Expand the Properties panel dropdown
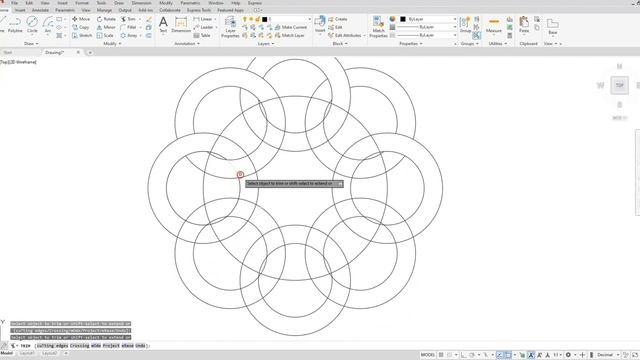The width and height of the screenshot is (640, 360). click(x=411, y=44)
